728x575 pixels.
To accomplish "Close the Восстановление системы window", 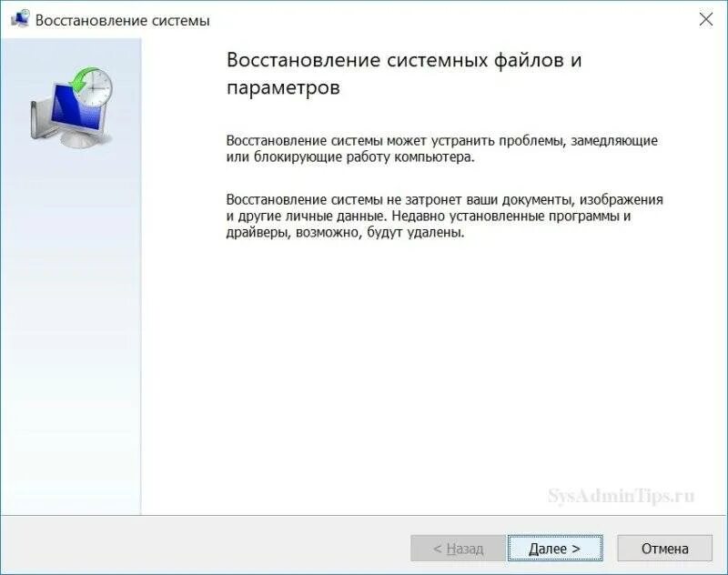I will pos(706,19).
